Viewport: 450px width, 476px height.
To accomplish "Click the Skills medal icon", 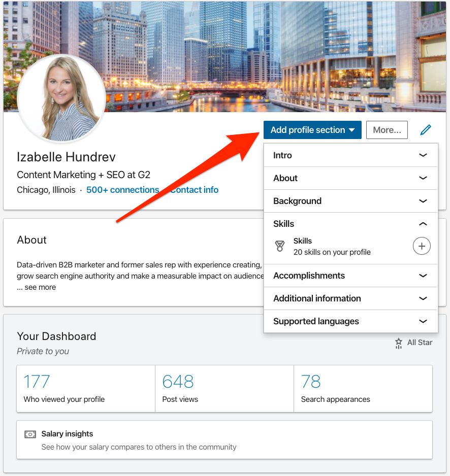I will (x=280, y=246).
